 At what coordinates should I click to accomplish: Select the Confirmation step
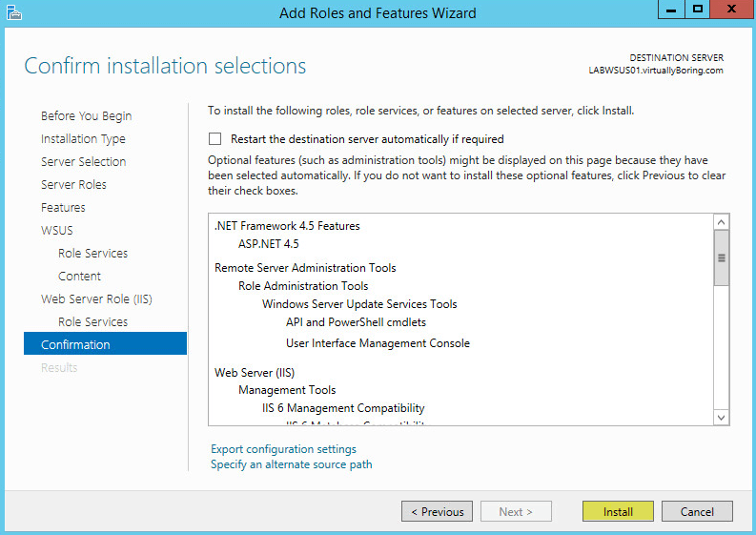coord(105,344)
